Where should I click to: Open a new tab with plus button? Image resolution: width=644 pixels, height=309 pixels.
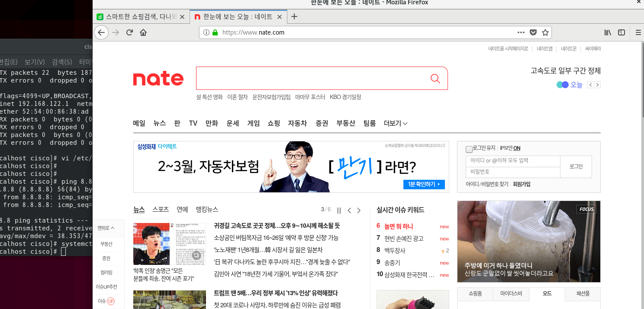tap(294, 16)
